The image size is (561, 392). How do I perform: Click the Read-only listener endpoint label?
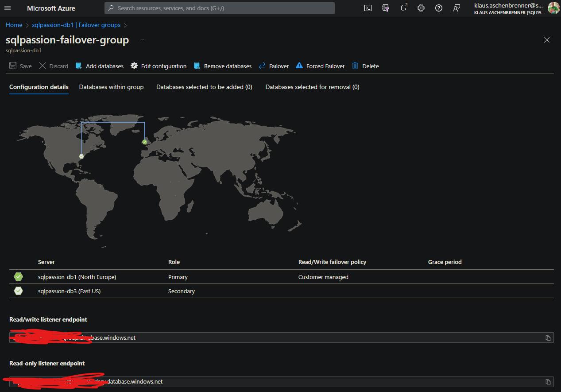47,363
